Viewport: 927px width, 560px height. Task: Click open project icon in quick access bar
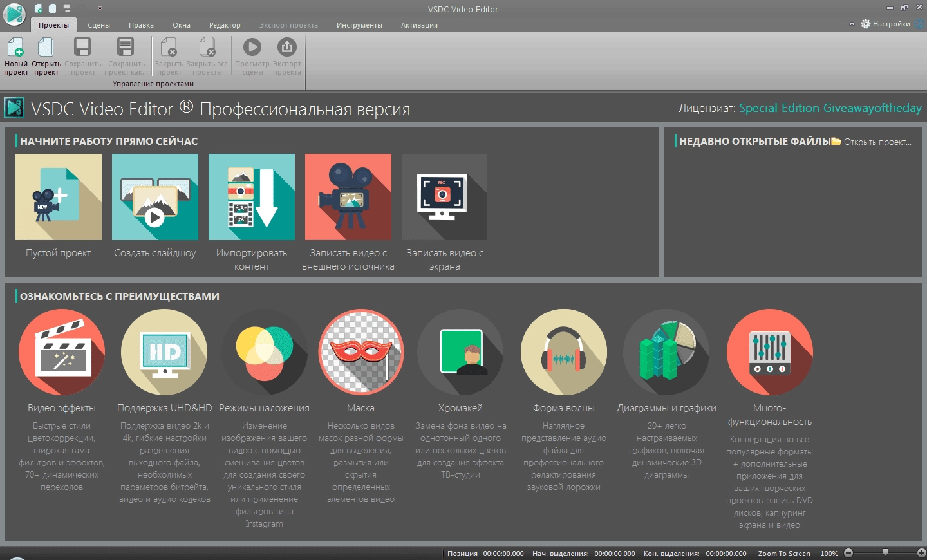[52, 8]
